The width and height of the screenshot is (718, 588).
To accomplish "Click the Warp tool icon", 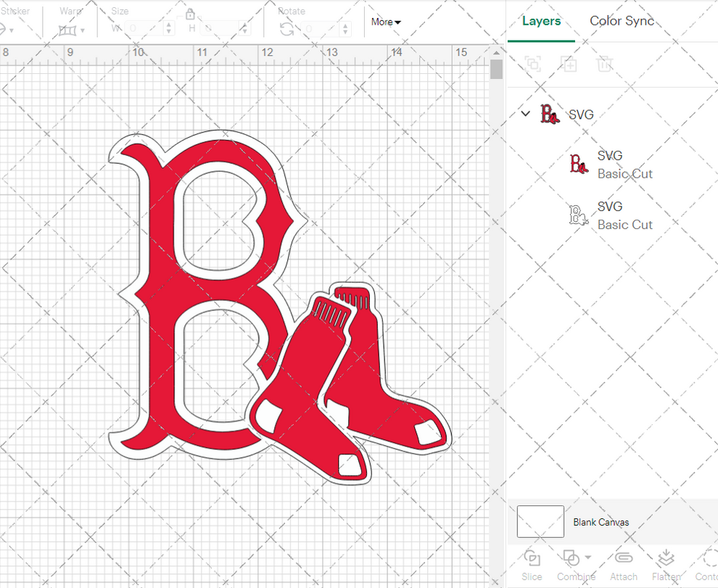I will [x=69, y=29].
